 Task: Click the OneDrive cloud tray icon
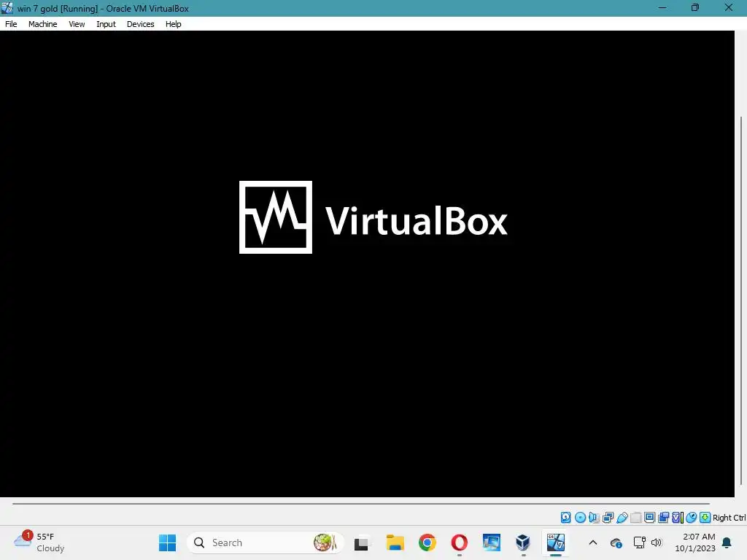[x=616, y=542]
